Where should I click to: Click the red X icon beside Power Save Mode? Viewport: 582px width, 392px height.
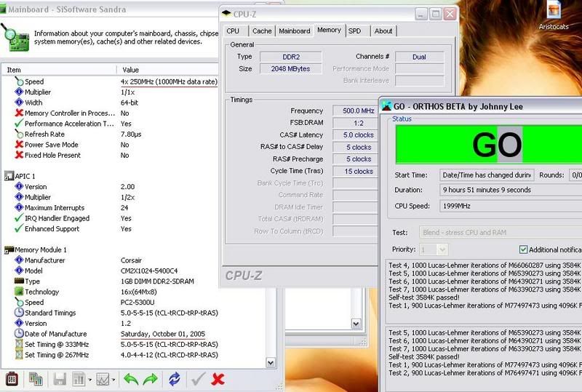[x=20, y=145]
